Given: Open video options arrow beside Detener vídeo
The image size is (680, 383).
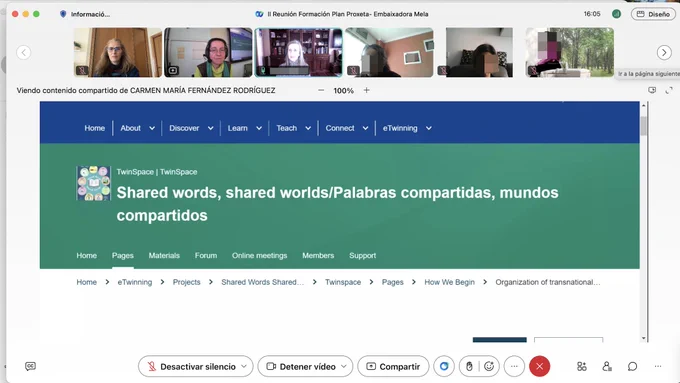Looking at the screenshot, I should point(344,367).
